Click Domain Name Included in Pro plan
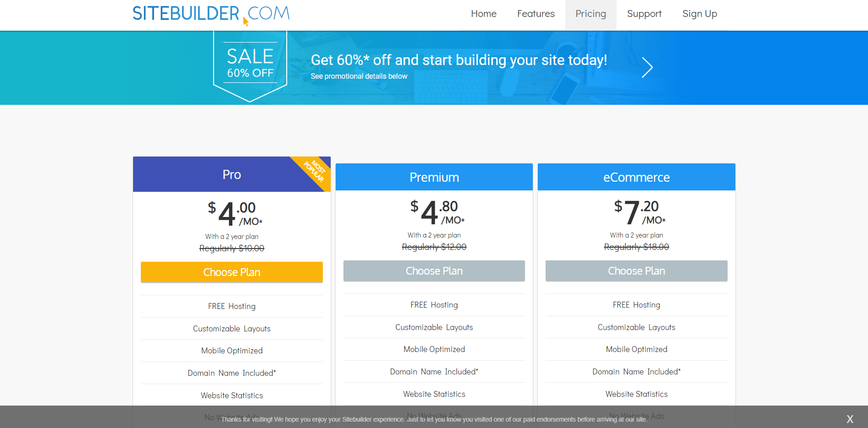 [x=232, y=373]
